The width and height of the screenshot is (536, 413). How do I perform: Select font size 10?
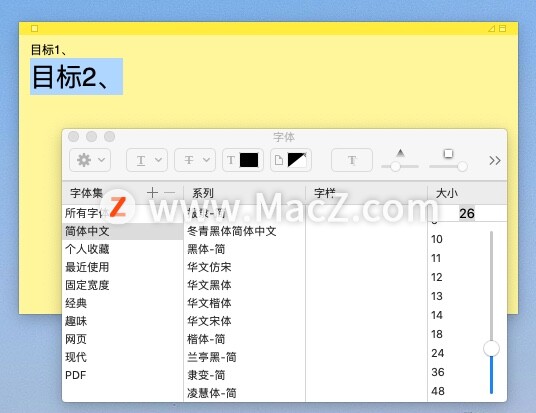coord(437,239)
